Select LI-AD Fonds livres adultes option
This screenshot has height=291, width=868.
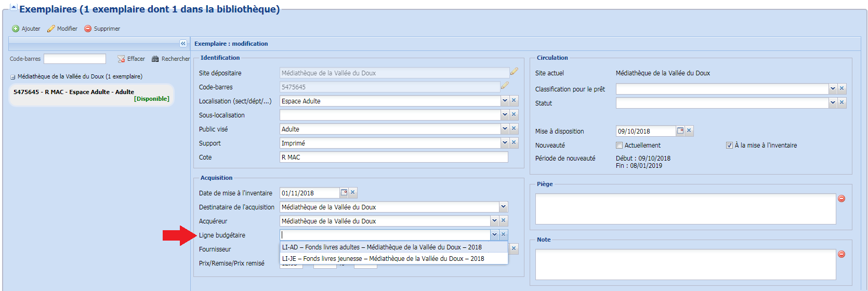point(382,247)
